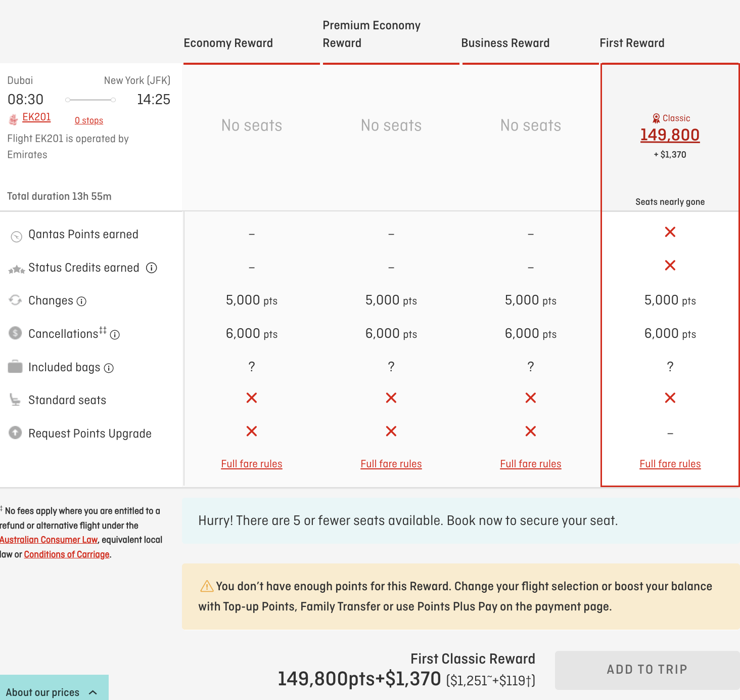Click the 'Flight EK201 is operated by Emirates' text

pyautogui.click(x=68, y=147)
